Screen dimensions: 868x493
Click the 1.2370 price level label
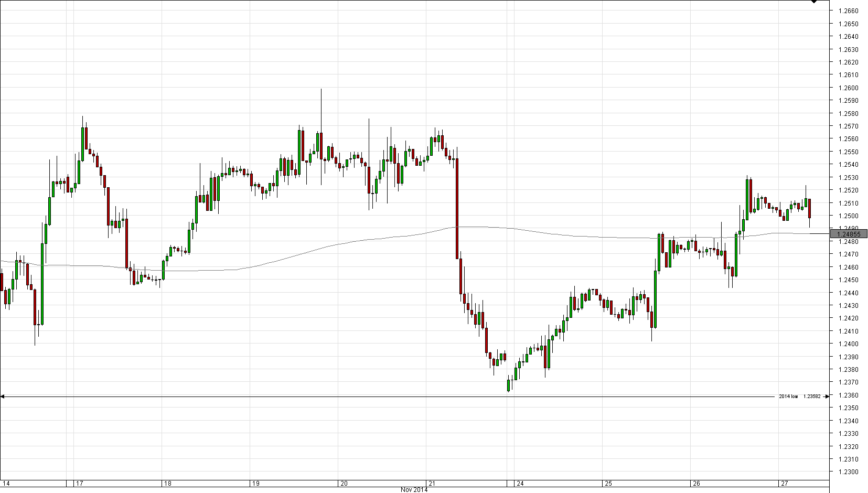(x=849, y=383)
